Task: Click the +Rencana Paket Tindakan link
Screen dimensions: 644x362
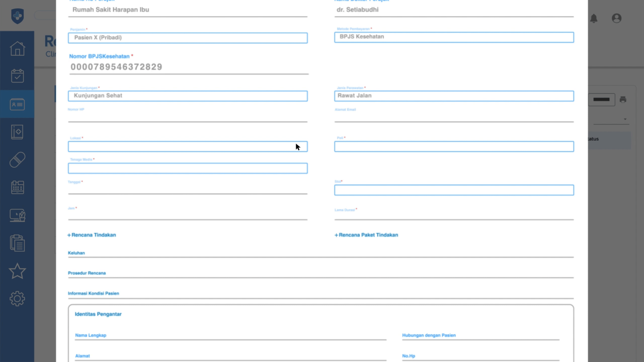Action: [x=366, y=235]
